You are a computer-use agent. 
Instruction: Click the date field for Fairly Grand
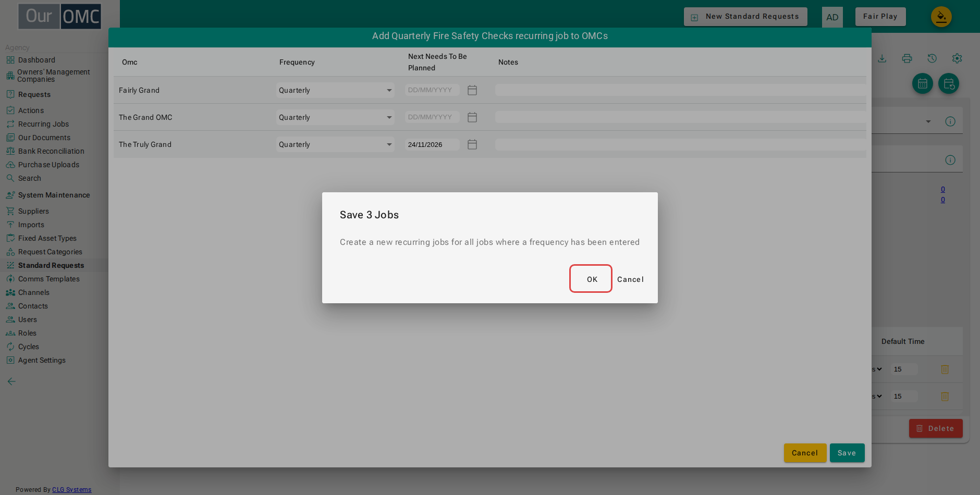coord(432,90)
